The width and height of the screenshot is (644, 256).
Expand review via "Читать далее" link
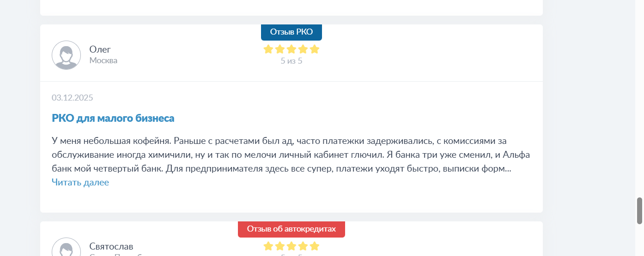(80, 182)
